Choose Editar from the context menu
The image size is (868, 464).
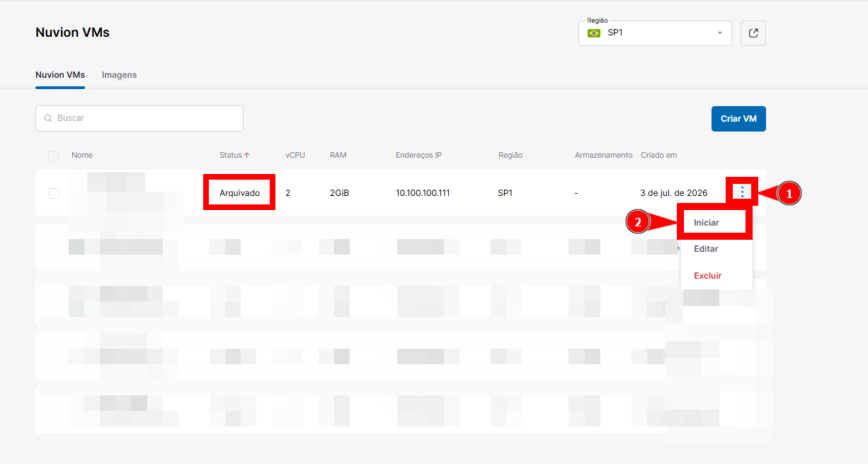(706, 249)
